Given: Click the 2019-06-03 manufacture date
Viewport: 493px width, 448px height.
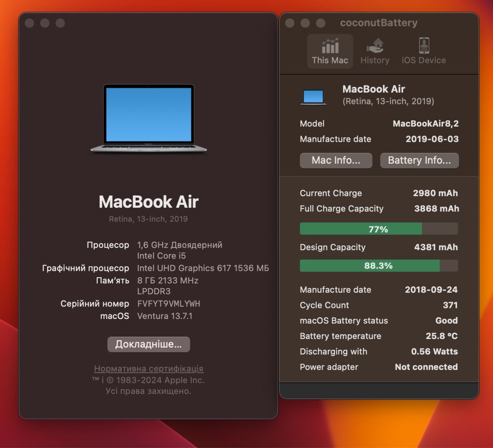Looking at the screenshot, I should (432, 139).
